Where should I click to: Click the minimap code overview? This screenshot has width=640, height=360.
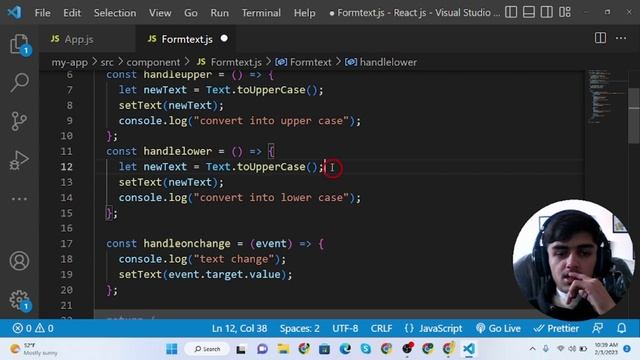[x=606, y=97]
